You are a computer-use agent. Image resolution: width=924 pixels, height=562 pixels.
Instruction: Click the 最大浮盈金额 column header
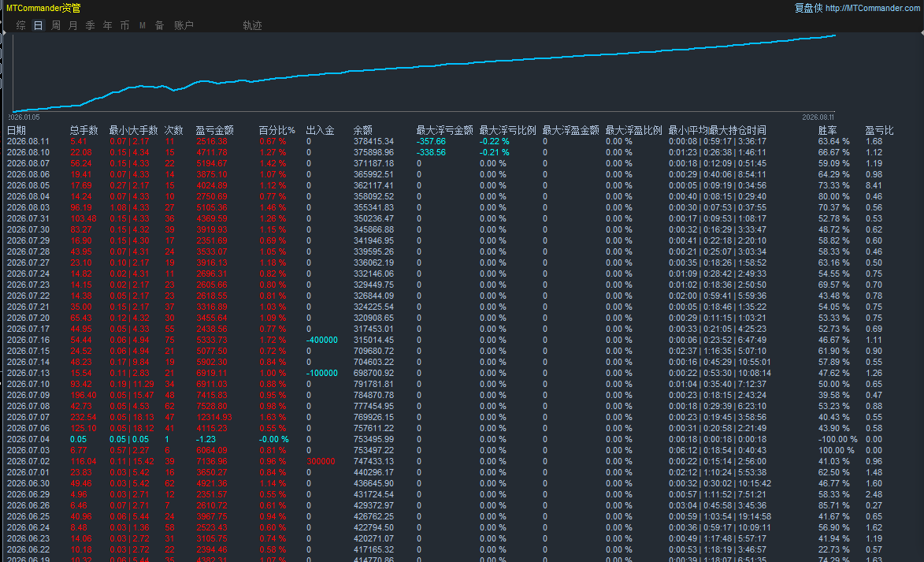coord(571,130)
